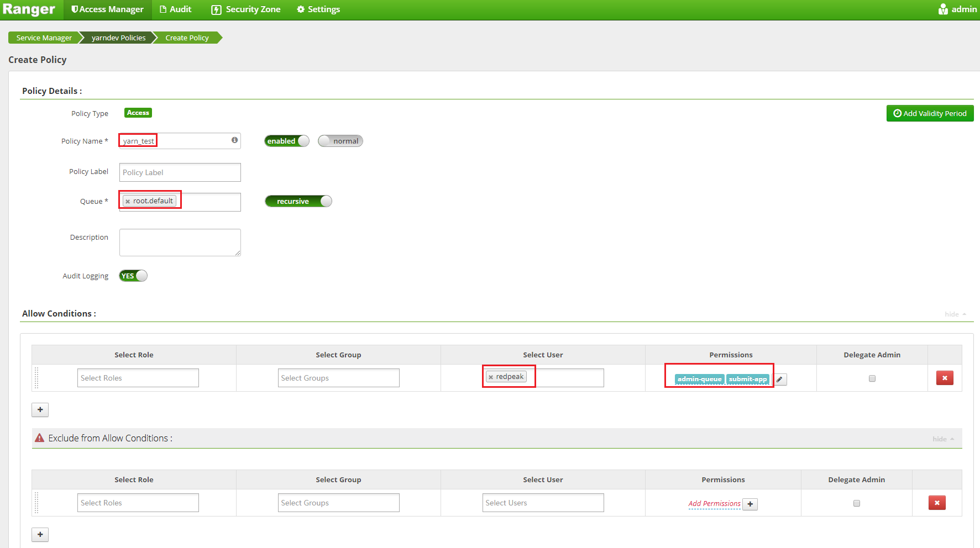Open Select Roles in Allow Conditions

tap(138, 378)
